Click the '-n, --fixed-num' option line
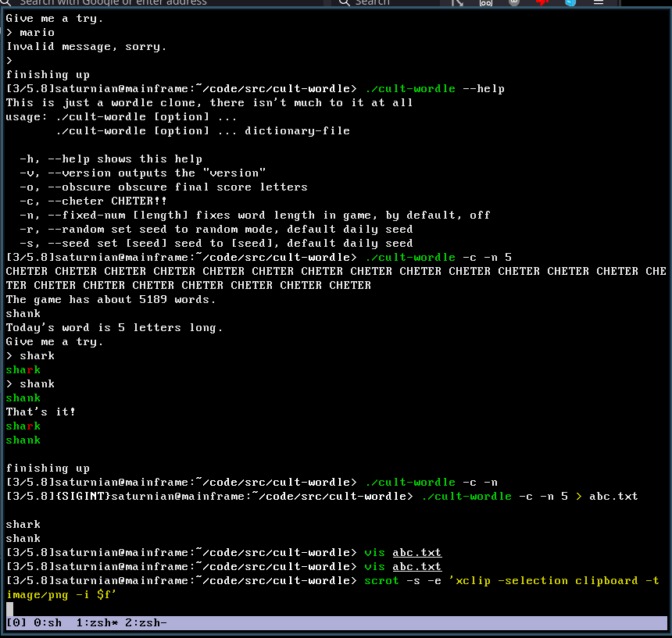Viewport: 672px width, 638px height. coord(255,216)
